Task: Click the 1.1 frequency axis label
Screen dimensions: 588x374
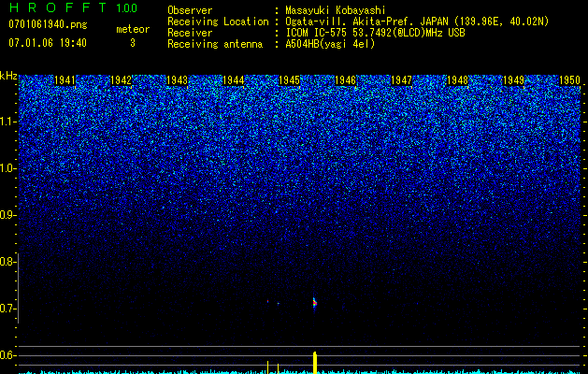Action: tap(8, 122)
